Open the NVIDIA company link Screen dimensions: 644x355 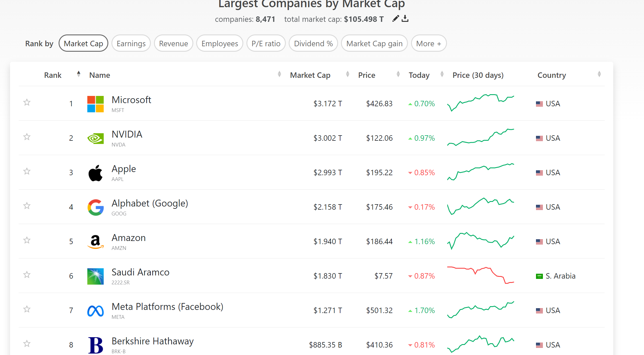click(x=127, y=134)
